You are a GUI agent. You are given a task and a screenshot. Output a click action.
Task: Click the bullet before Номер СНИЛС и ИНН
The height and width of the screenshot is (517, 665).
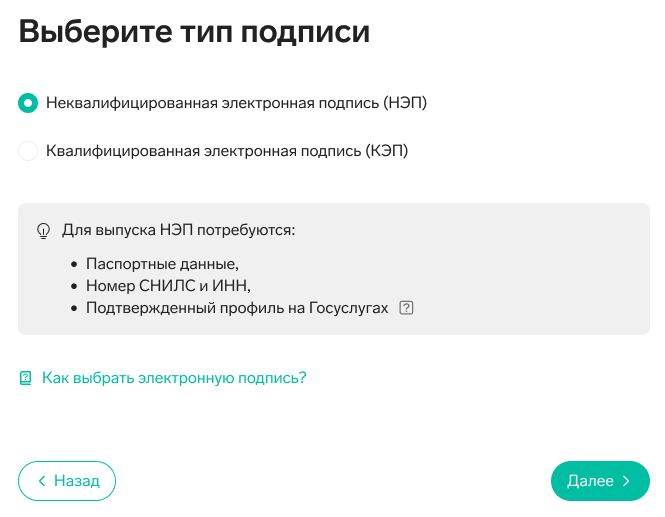pyautogui.click(x=74, y=287)
